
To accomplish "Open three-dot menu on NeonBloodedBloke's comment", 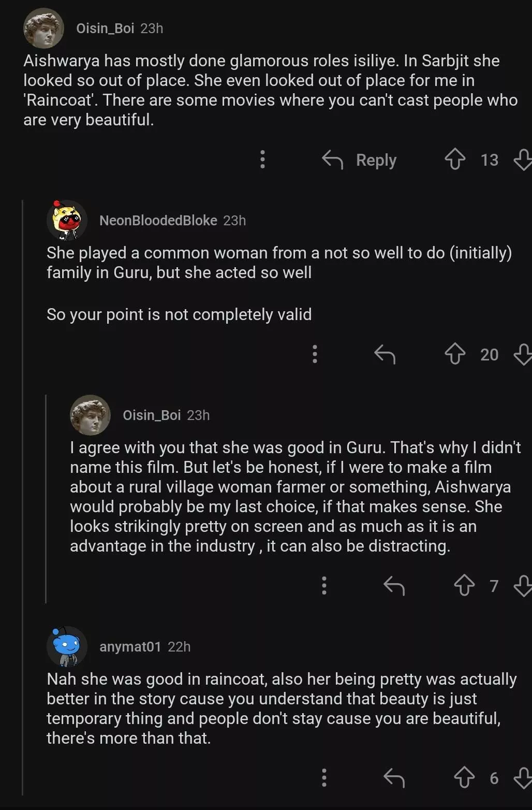I will [315, 354].
